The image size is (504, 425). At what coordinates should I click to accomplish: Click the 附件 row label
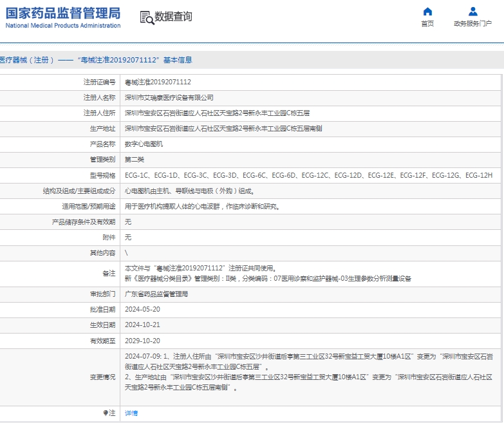click(x=109, y=237)
